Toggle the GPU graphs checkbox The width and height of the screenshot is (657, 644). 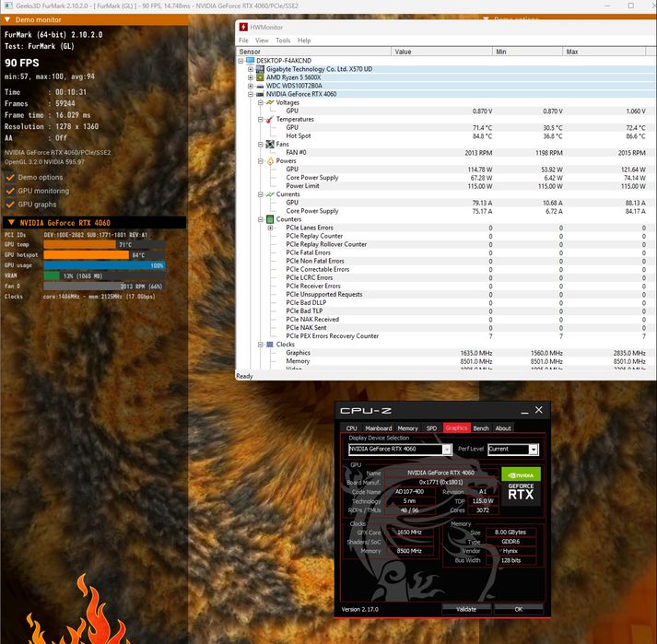coord(10,205)
